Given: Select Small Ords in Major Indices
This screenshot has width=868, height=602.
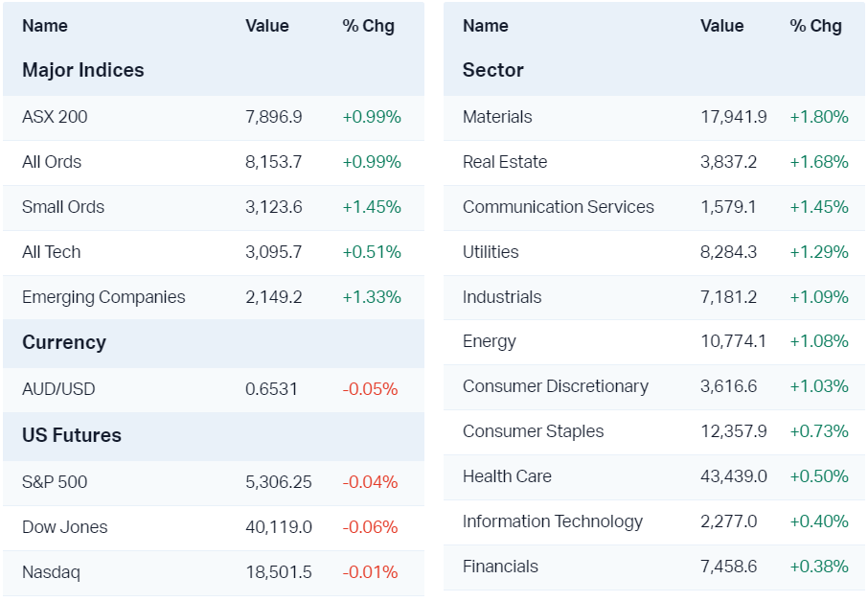Looking at the screenshot, I should tap(63, 207).
